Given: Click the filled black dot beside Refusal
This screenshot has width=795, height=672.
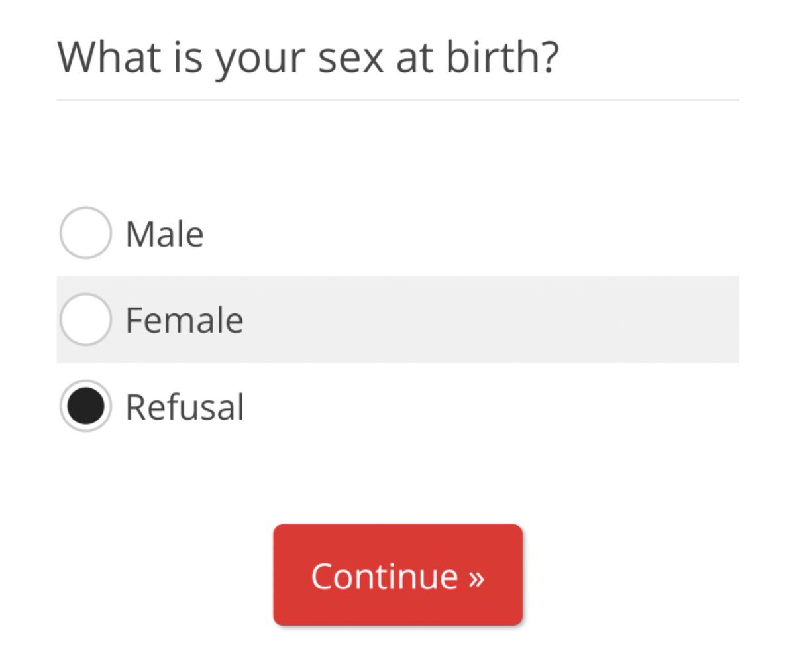Looking at the screenshot, I should 85,406.
